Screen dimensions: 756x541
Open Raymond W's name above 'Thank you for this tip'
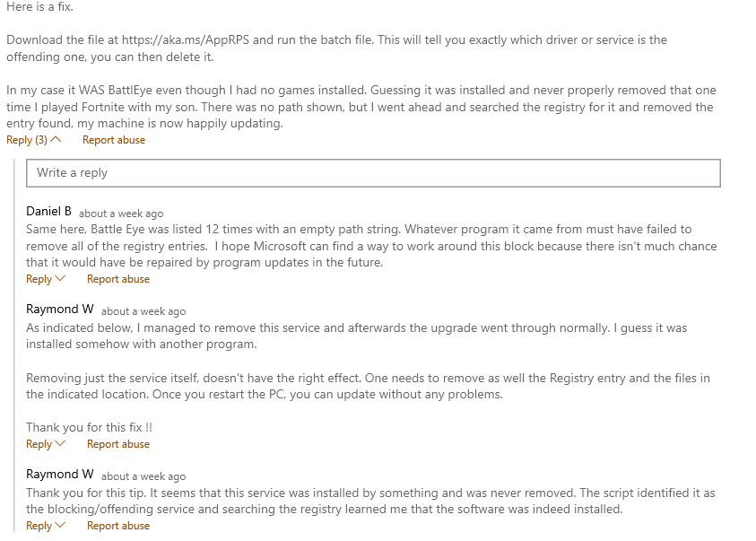coord(60,474)
